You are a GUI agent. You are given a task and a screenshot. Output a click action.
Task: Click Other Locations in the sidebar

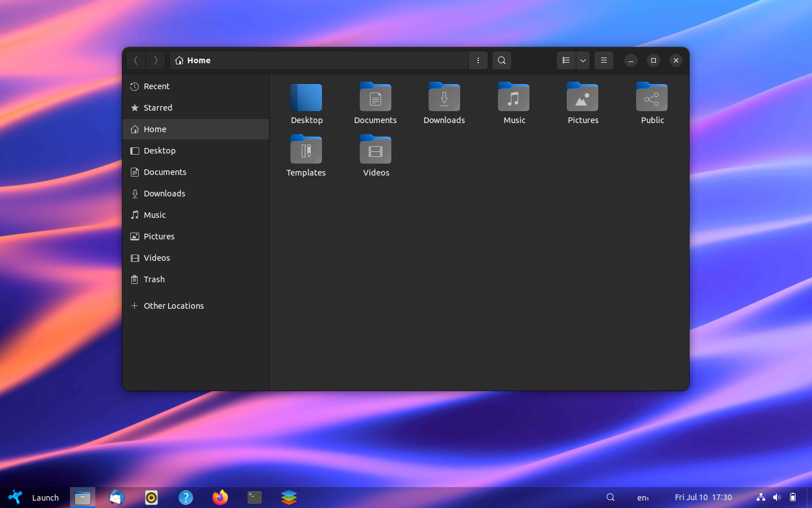point(196,306)
